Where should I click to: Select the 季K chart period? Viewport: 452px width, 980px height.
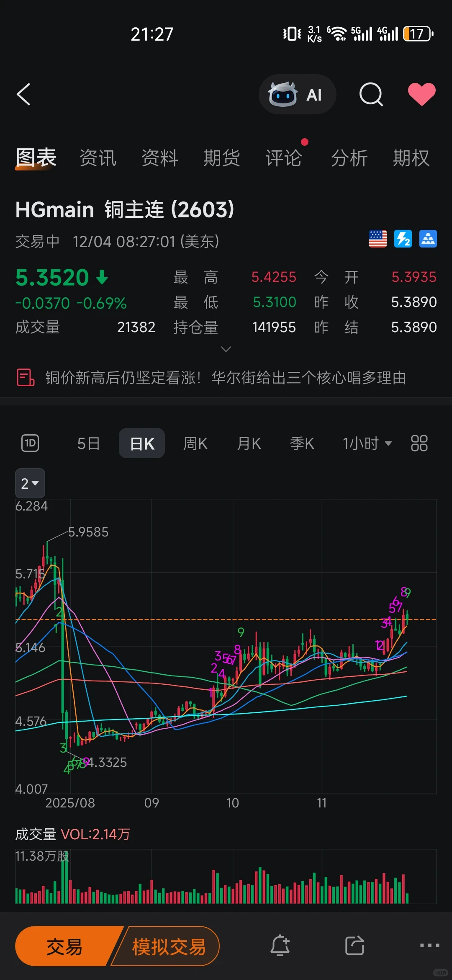[x=302, y=443]
